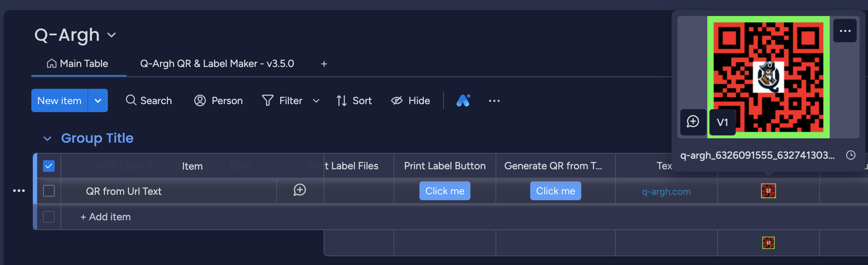
Task: Check the QR from Url Text row checkbox
Action: tap(49, 191)
